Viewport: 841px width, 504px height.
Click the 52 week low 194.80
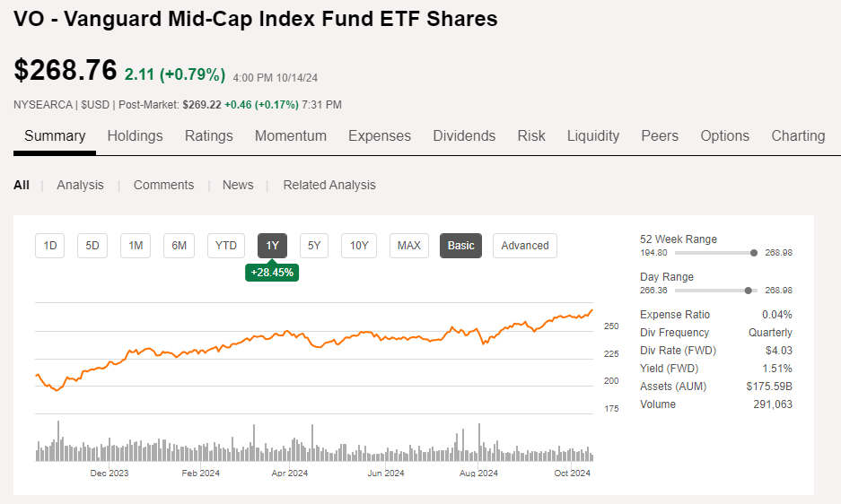pos(653,253)
